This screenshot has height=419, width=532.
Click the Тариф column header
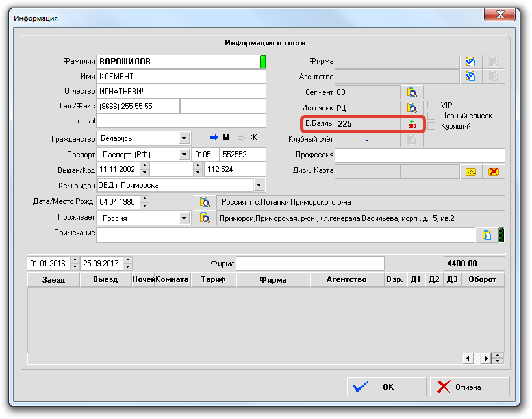213,279
